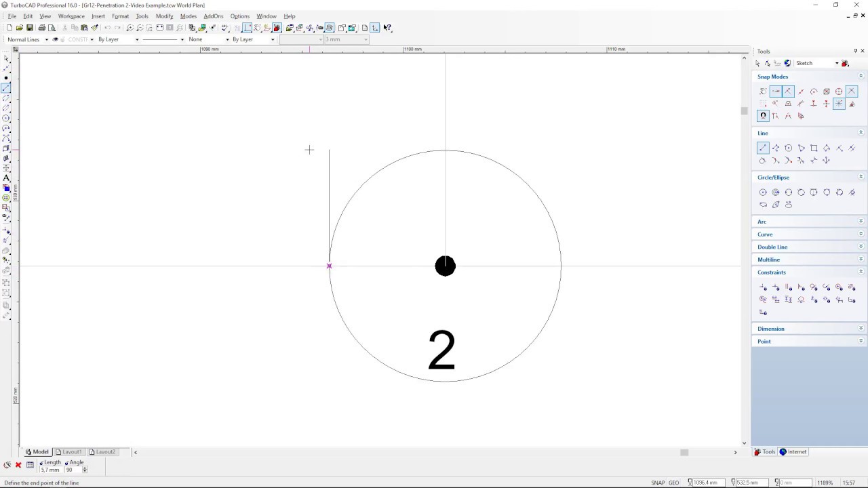Screen dimensions: 868x488
Task: Click the Zoom In magnifier icon
Action: [x=130, y=28]
